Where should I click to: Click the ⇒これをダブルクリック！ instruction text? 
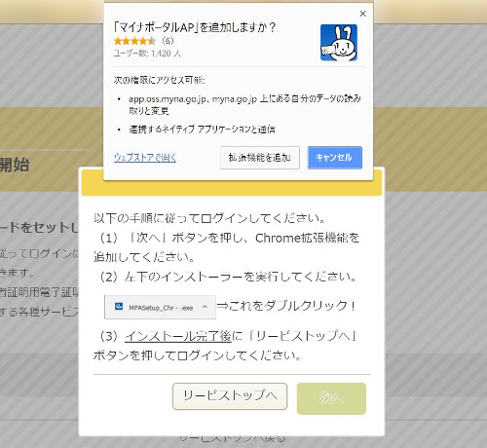[x=286, y=306]
